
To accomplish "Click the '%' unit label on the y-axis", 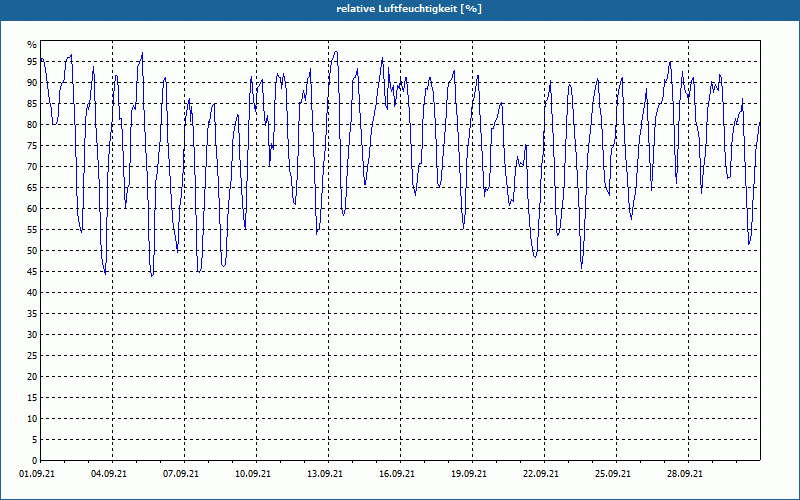I will (32, 45).
